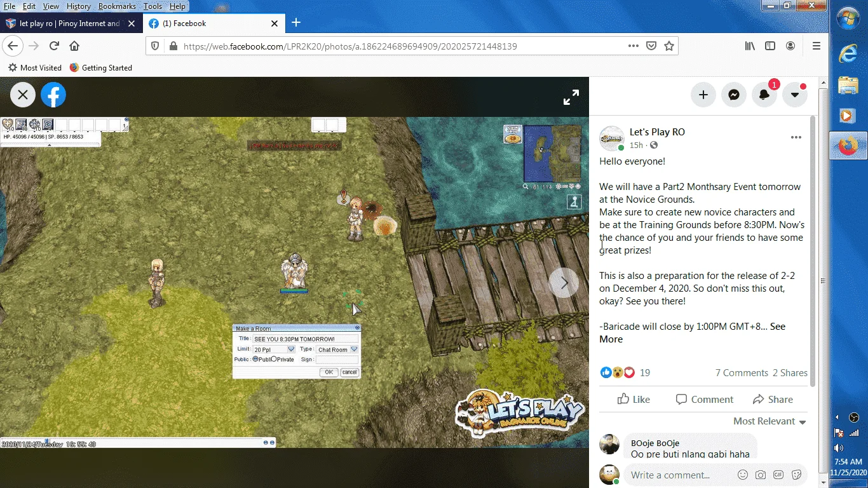Open the Firefox hamburger menu
The width and height of the screenshot is (868, 488).
tap(817, 46)
